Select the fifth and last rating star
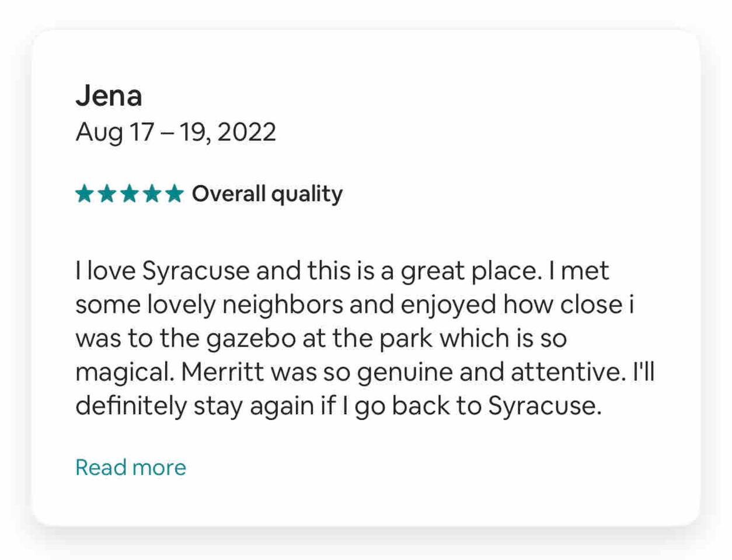This screenshot has width=732, height=560. click(x=174, y=193)
